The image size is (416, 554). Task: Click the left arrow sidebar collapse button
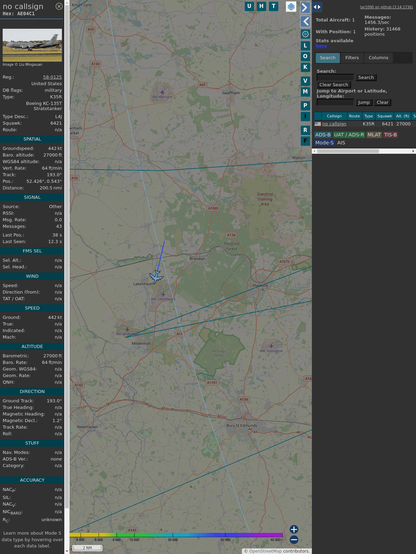click(x=305, y=22)
